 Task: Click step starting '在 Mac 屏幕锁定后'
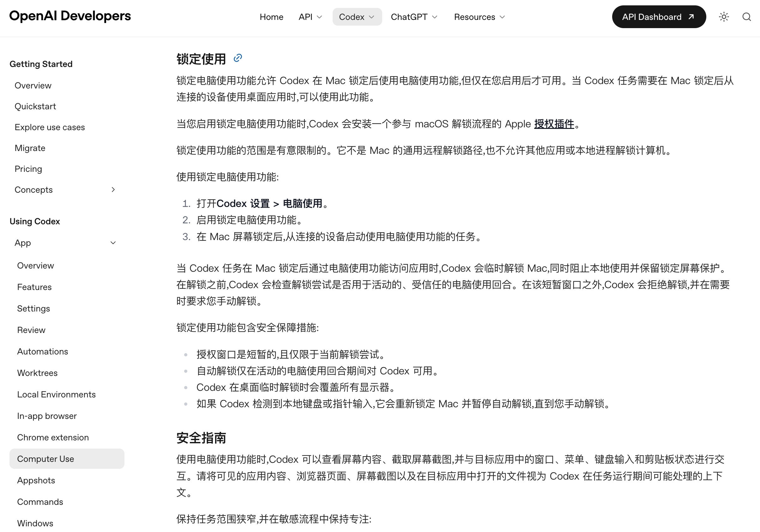(x=340, y=237)
